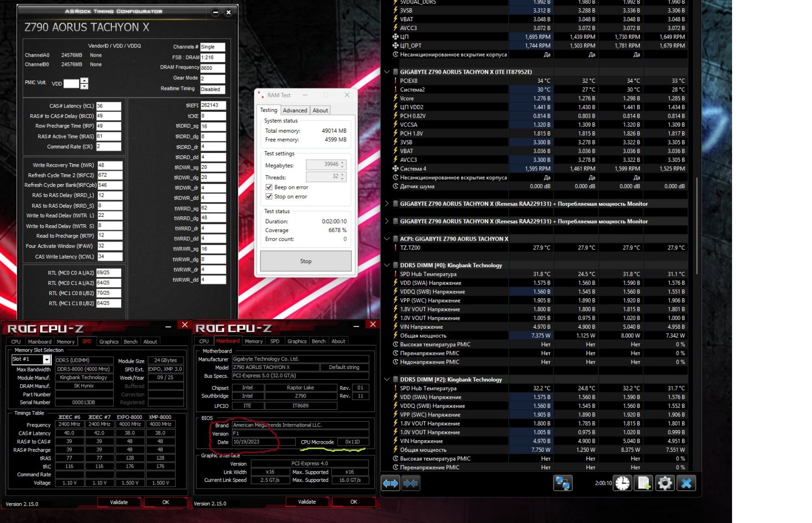Click the Gear Mode field in Timing Configurator
Image resolution: width=812 pixels, height=523 pixels.
213,78
